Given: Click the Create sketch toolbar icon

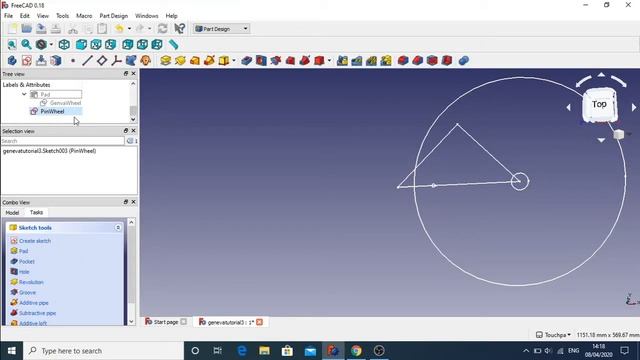Looking at the screenshot, I should point(27,61).
